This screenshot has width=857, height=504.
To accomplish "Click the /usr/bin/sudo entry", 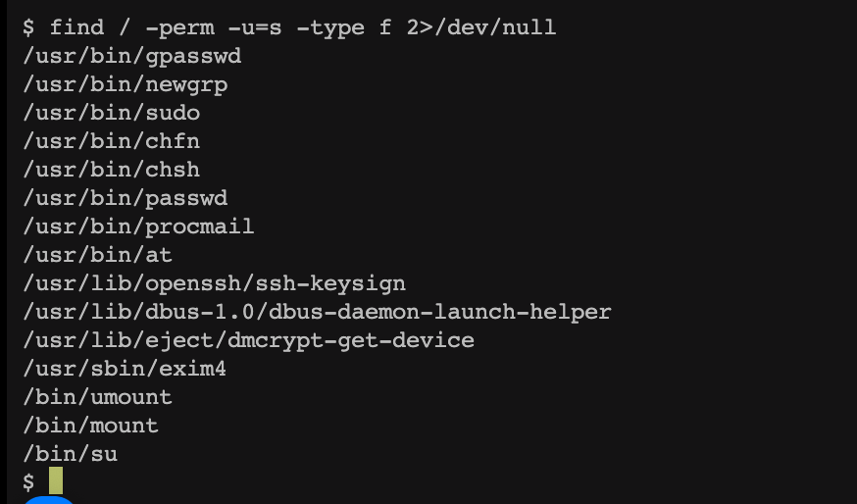I will (111, 113).
